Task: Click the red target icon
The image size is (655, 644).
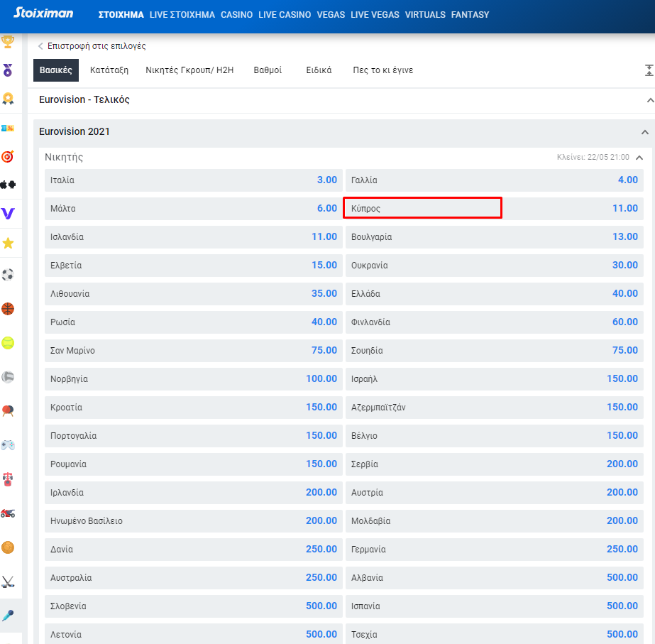Action: [8, 156]
